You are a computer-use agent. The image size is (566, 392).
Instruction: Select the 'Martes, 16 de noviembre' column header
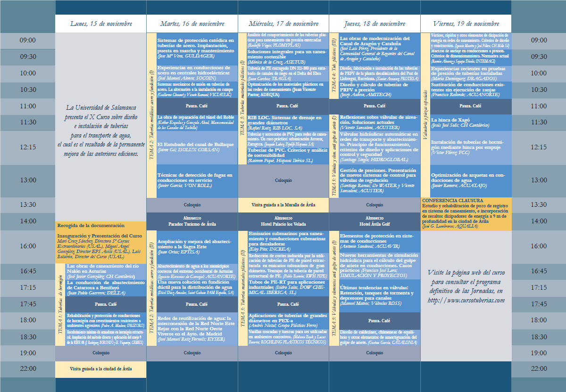tap(192, 24)
